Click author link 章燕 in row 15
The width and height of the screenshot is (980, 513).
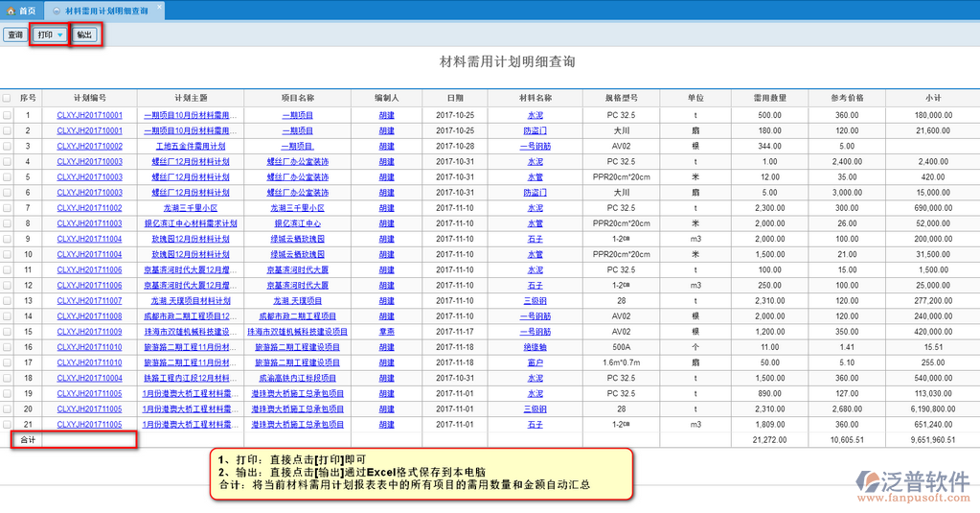click(386, 332)
